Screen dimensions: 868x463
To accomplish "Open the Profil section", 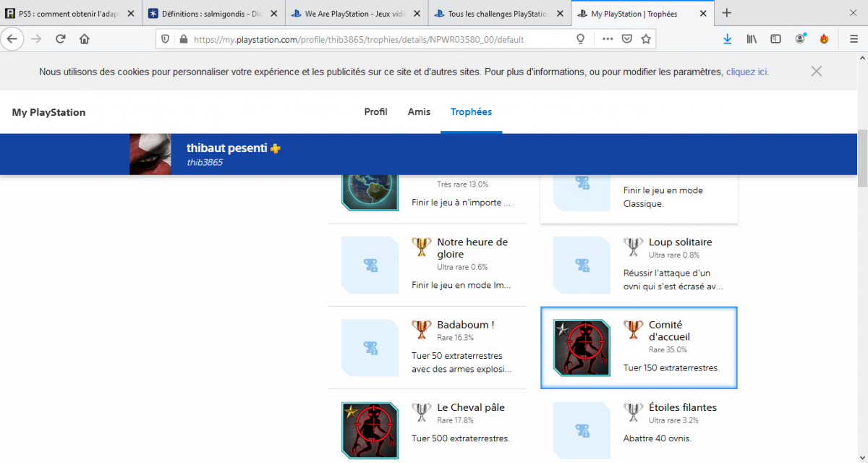I will pyautogui.click(x=375, y=112).
